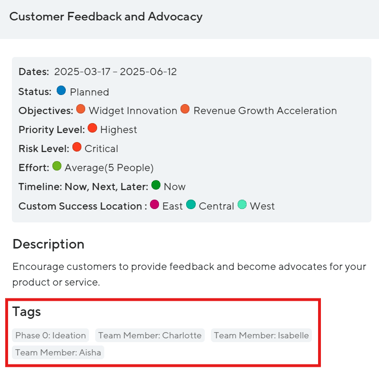
Task: Click the Revenue Growth Acceleration objective dot
Action: [185, 109]
